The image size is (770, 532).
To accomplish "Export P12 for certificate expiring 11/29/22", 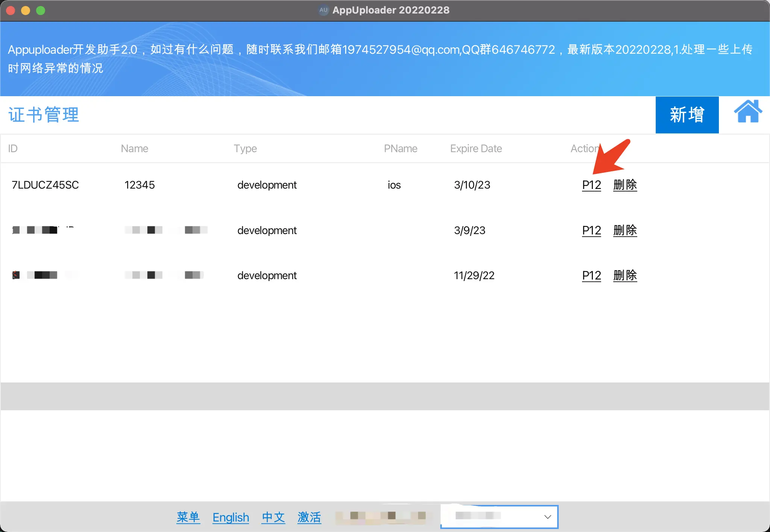I will [x=591, y=275].
